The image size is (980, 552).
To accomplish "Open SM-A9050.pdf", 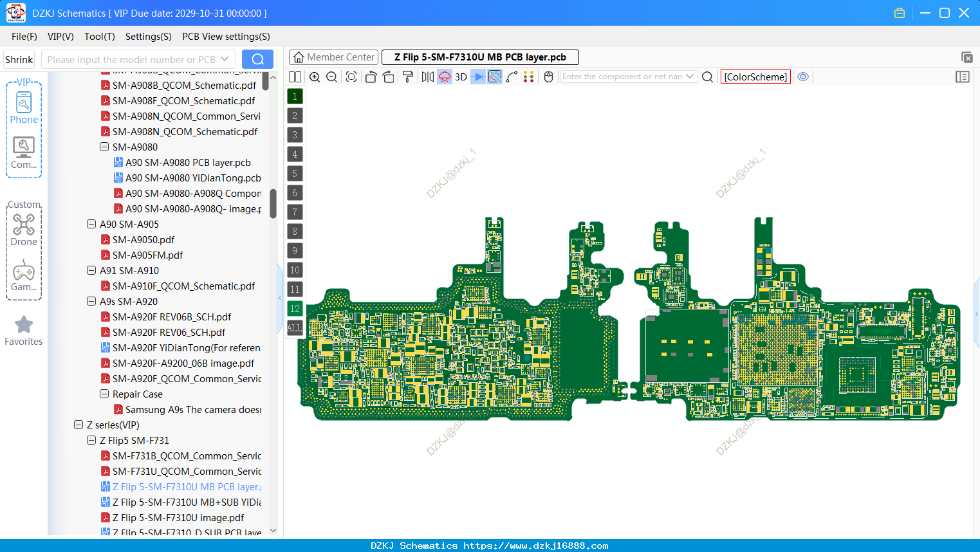I will [143, 239].
